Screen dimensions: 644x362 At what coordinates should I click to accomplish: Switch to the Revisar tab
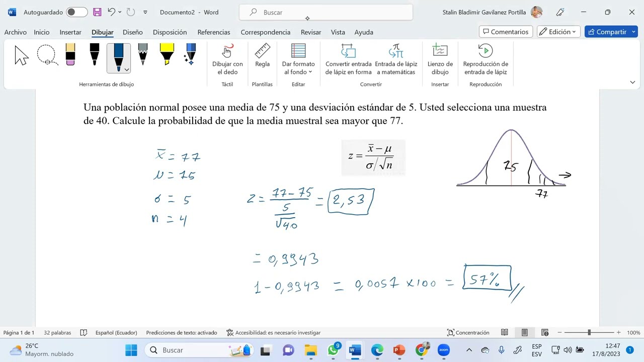(311, 32)
